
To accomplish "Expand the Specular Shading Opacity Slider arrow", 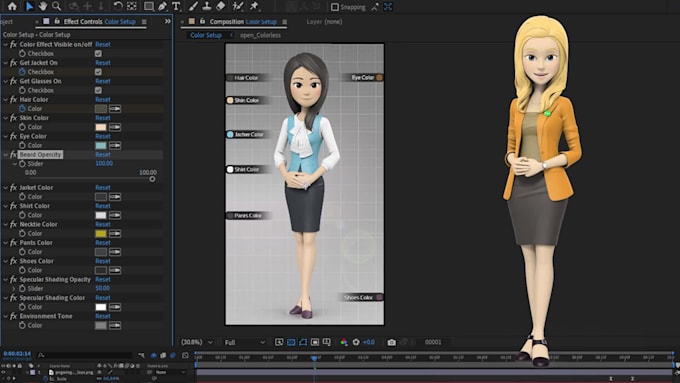I will [14, 288].
